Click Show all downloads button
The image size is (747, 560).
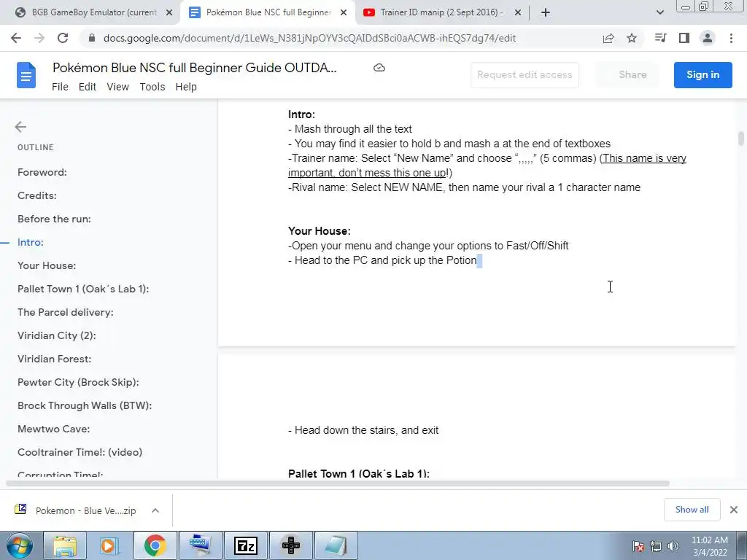tap(692, 510)
